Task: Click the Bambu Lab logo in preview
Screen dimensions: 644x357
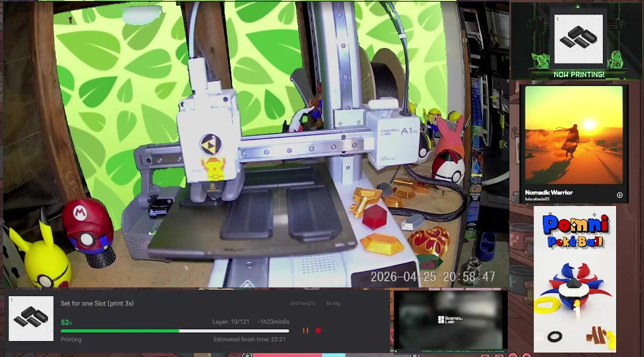Action: click(x=450, y=320)
